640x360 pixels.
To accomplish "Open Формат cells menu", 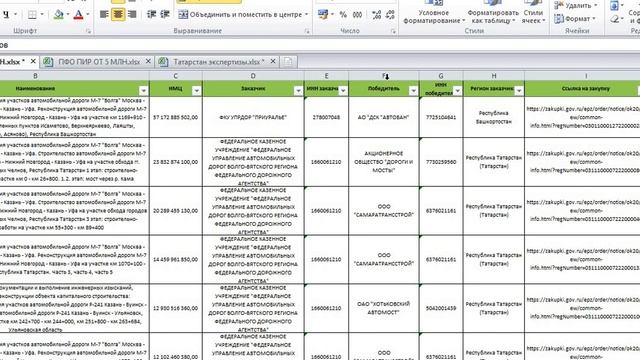I will (575, 19).
